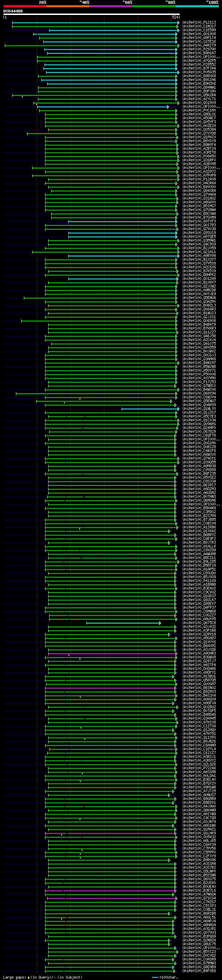222x980 pixels.
Task: Select label UniRef100_P41169
Action: [x=199, y=581]
